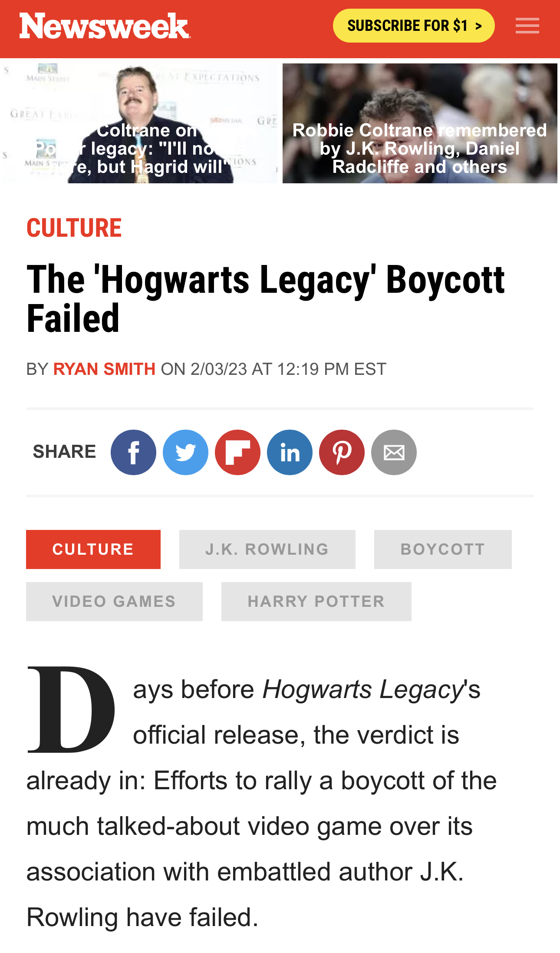Open the J.K. ROWLING tag
Viewport: 560px width, 953px height.
point(267,549)
